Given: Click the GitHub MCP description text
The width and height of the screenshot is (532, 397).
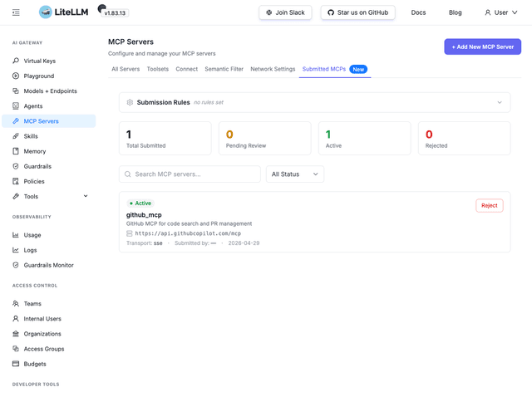Looking at the screenshot, I should (x=189, y=223).
